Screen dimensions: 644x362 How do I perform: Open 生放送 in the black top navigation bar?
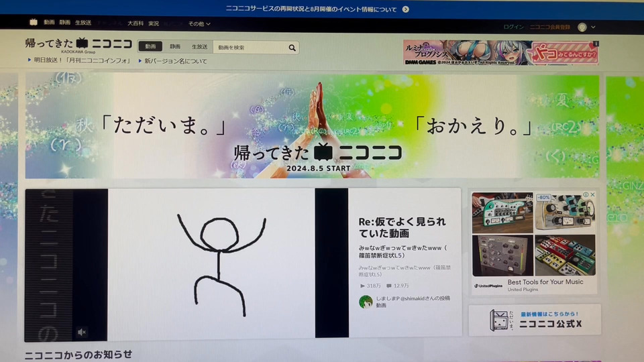click(83, 23)
